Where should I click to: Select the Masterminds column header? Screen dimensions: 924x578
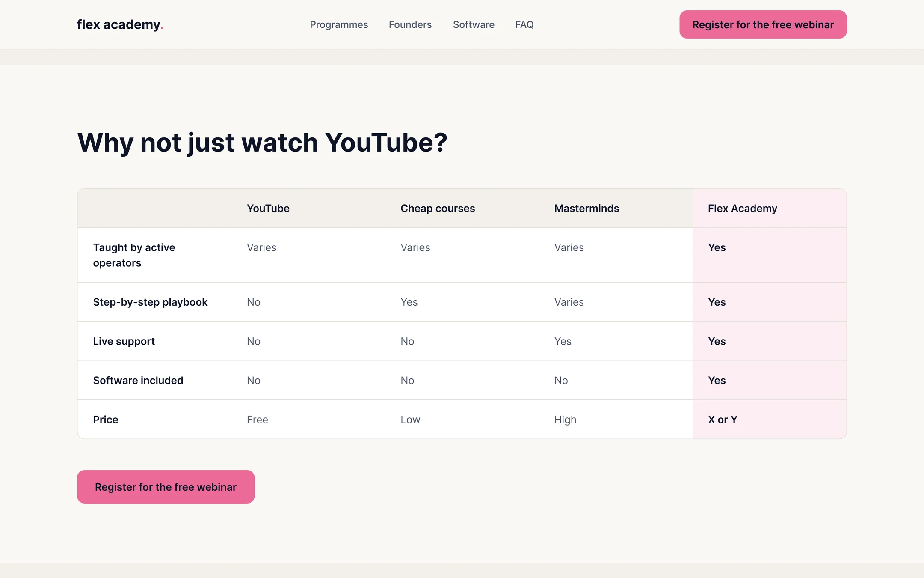pos(586,208)
